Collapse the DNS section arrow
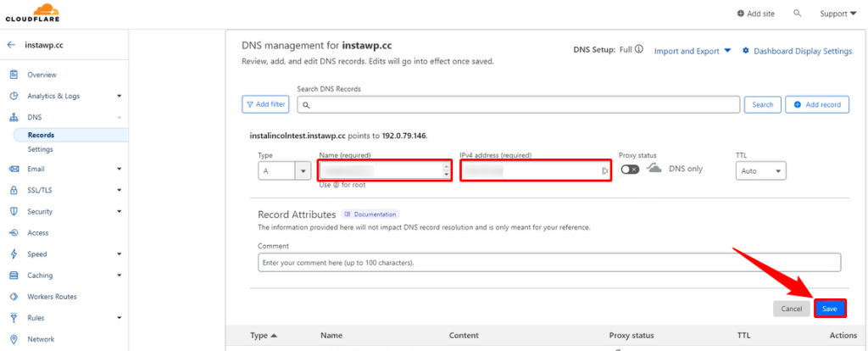The height and width of the screenshot is (351, 868). coord(119,117)
